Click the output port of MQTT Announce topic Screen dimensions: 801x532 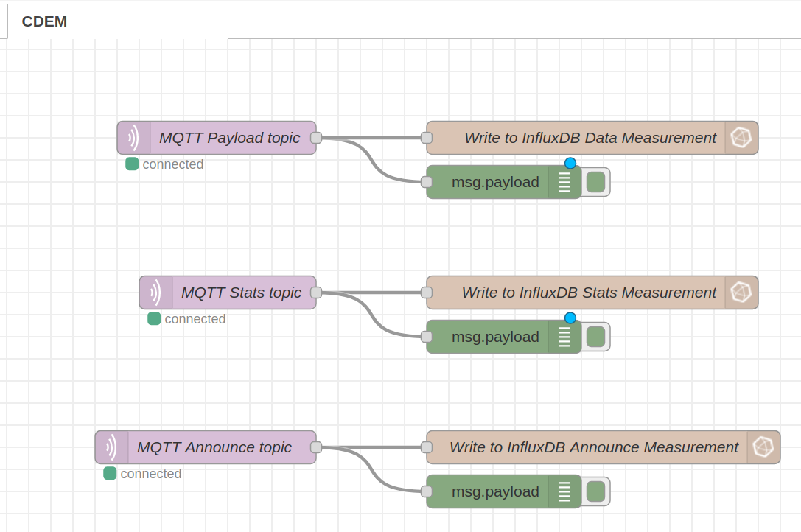[317, 447]
